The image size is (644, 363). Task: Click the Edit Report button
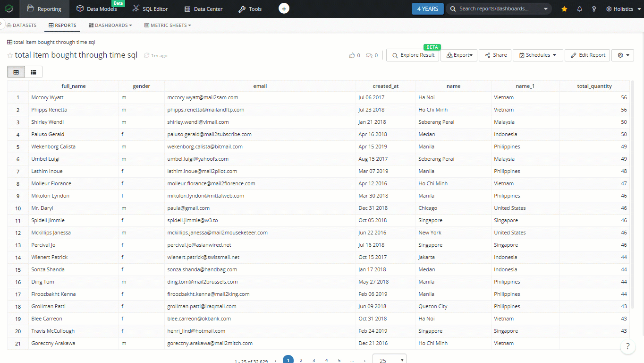pyautogui.click(x=587, y=55)
